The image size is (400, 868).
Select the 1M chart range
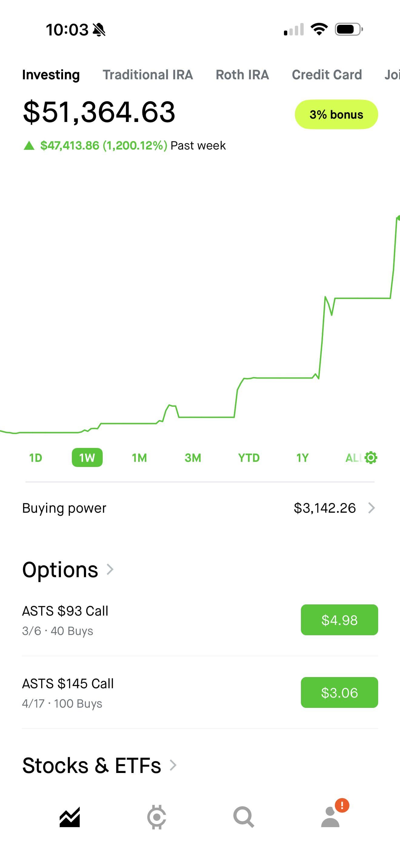tap(139, 458)
